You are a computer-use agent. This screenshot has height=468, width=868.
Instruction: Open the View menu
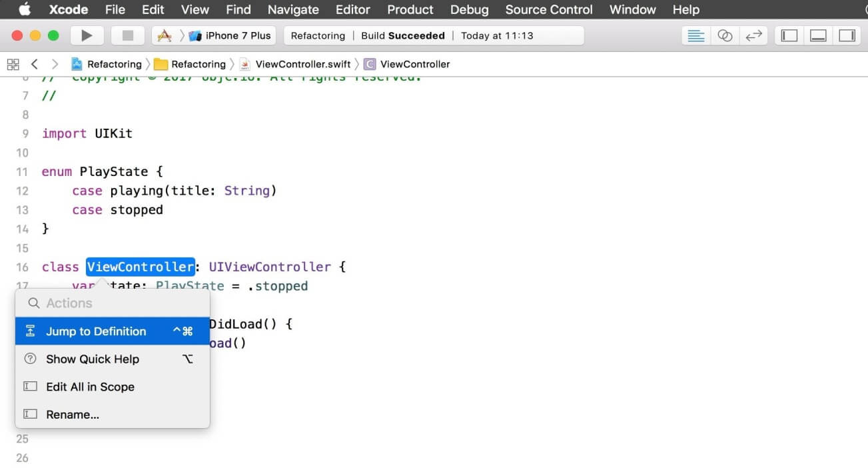point(195,9)
